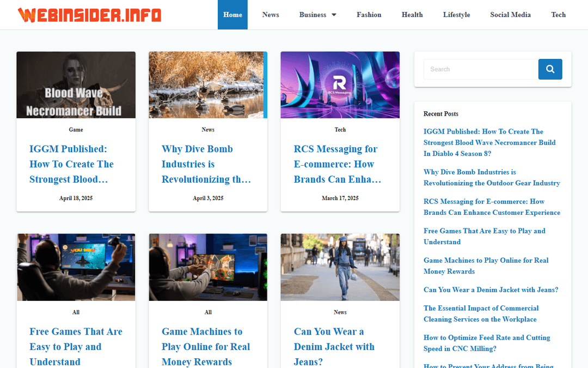Open the ducks on river thumbnail
This screenshot has height=368, width=588.
(208, 85)
